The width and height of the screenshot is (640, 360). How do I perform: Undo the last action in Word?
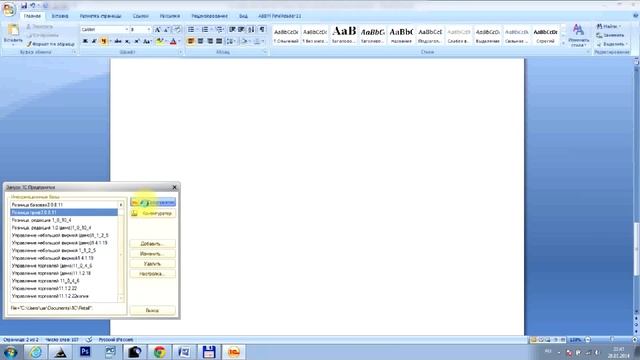33,6
